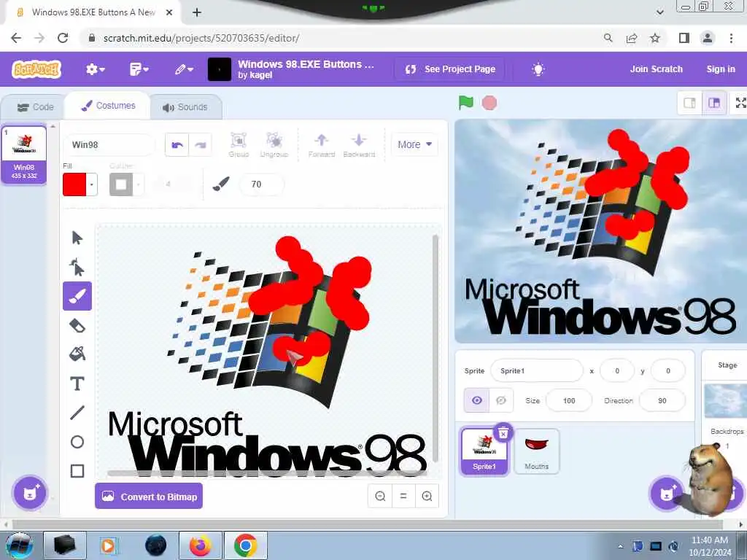Switch to the Sounds tab
Image resolution: width=747 pixels, height=560 pixels.
point(185,107)
